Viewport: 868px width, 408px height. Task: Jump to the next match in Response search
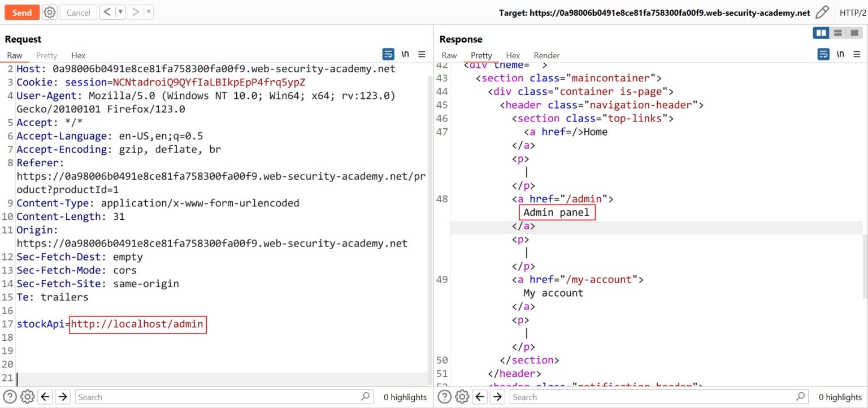coord(497,397)
